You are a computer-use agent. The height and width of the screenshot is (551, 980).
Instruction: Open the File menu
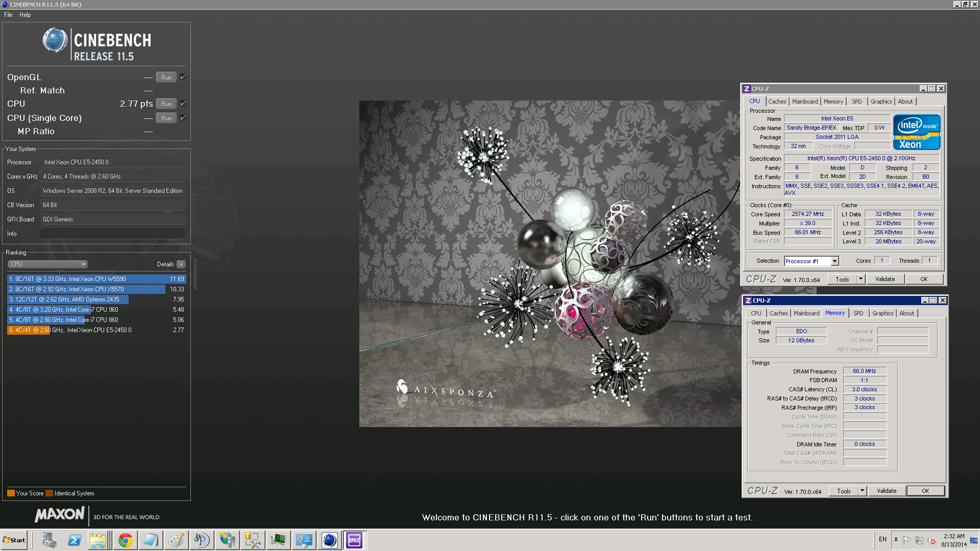[8, 15]
